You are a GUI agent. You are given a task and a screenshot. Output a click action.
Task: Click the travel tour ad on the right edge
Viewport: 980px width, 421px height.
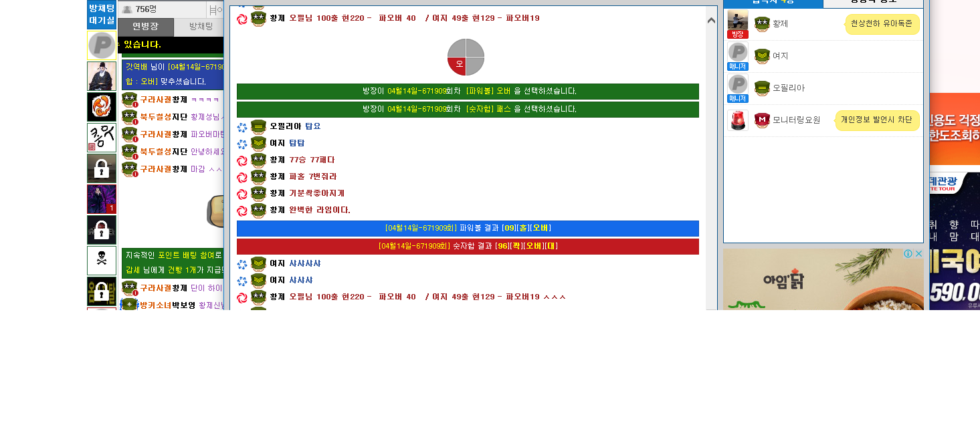coord(955,241)
